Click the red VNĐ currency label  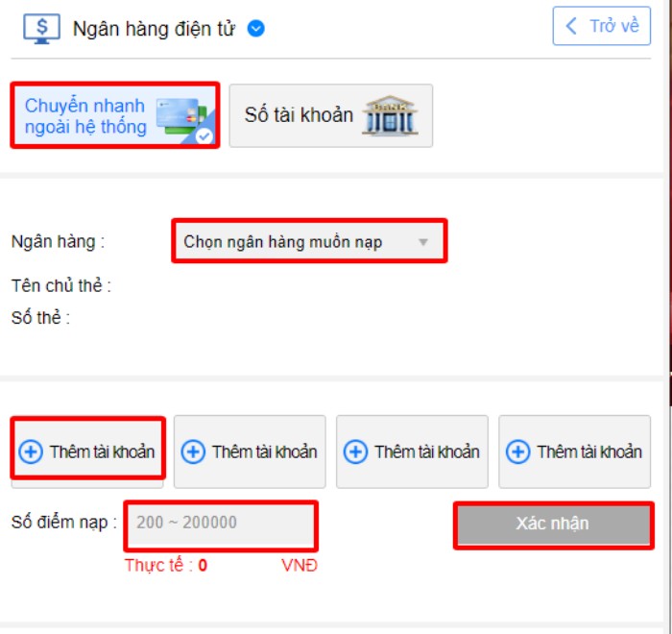pos(300,566)
